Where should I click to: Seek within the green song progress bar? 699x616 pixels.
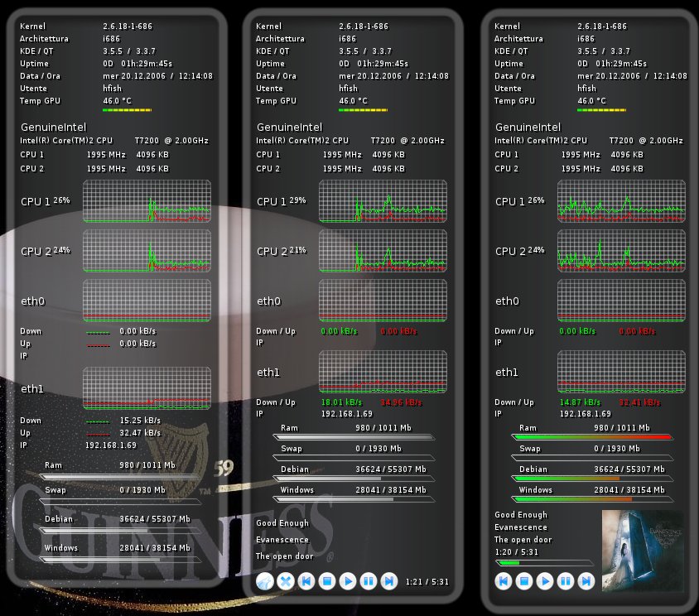point(544,563)
